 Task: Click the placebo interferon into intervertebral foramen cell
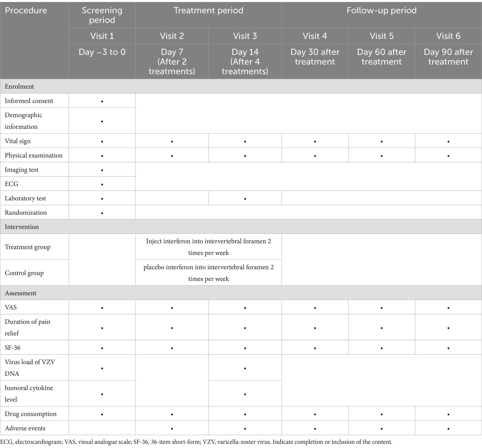(209, 273)
